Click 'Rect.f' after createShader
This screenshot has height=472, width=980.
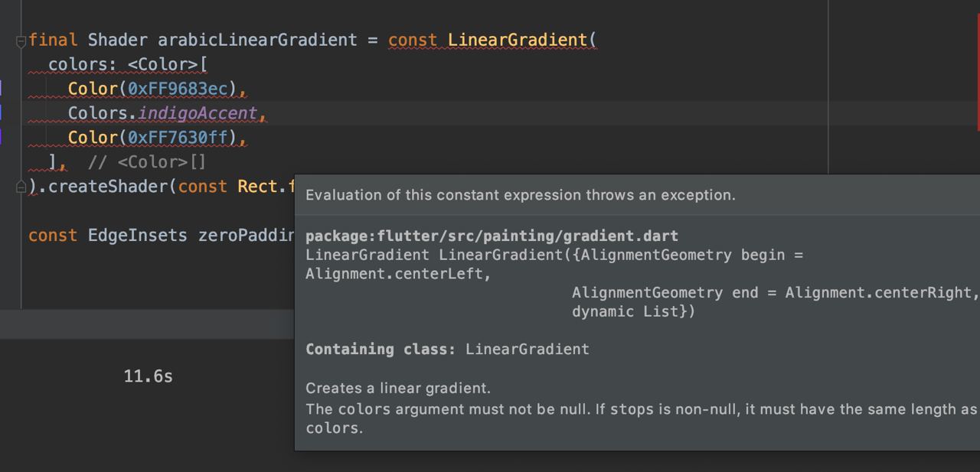click(266, 187)
